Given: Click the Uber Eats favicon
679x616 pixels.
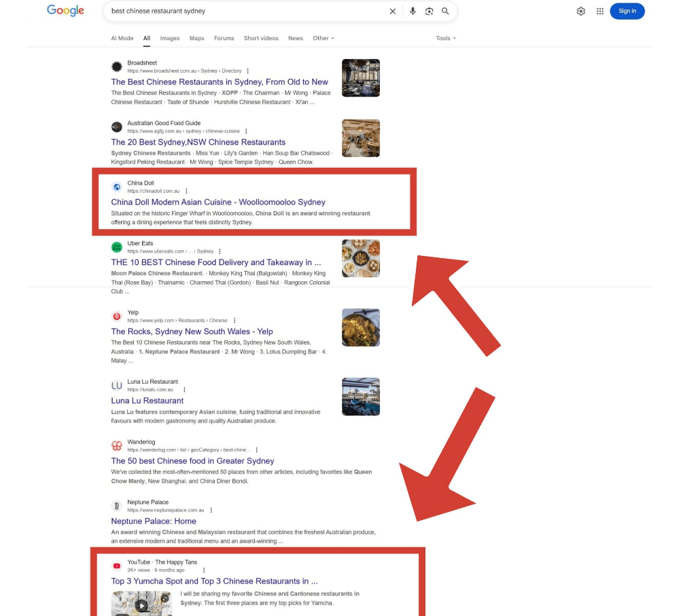Looking at the screenshot, I should [x=116, y=247].
